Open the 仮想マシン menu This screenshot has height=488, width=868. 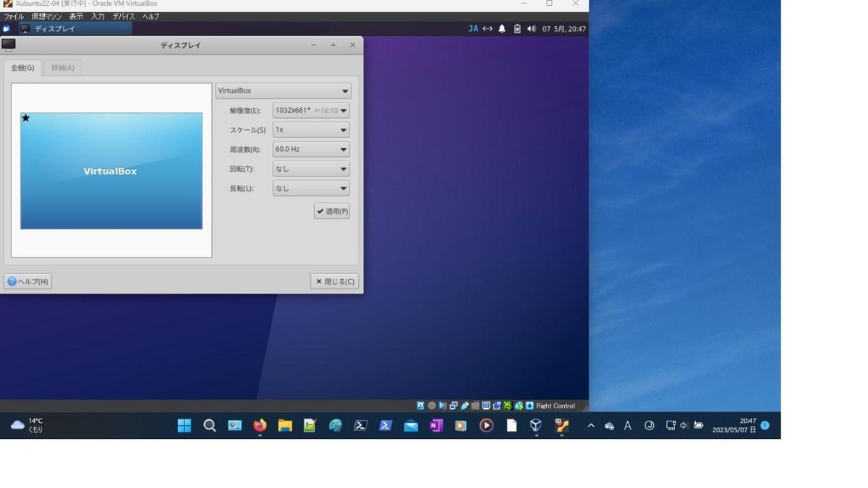click(47, 16)
